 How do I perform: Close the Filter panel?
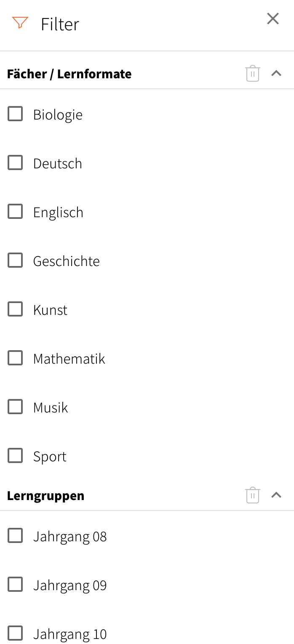coord(273,19)
